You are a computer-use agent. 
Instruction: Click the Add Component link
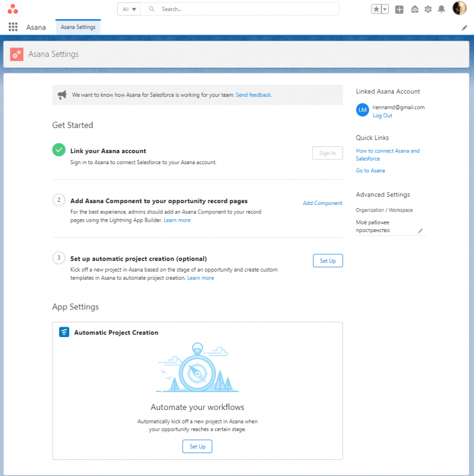tap(322, 203)
